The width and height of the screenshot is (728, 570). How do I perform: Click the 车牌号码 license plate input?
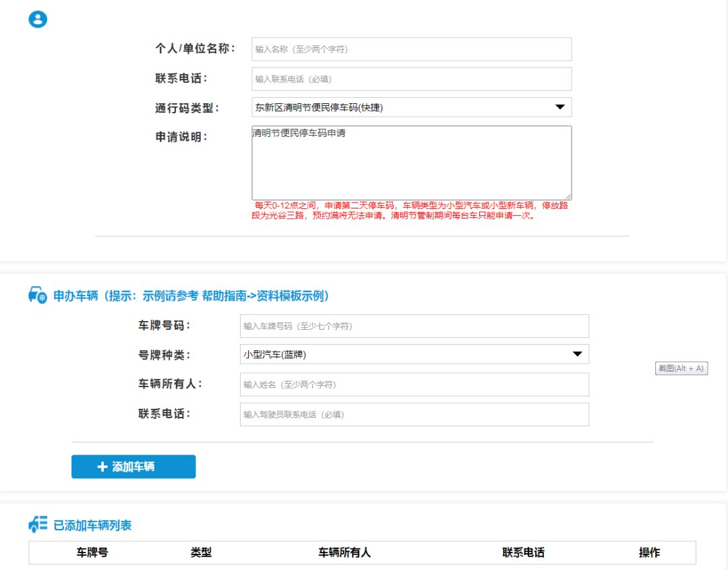pos(412,326)
